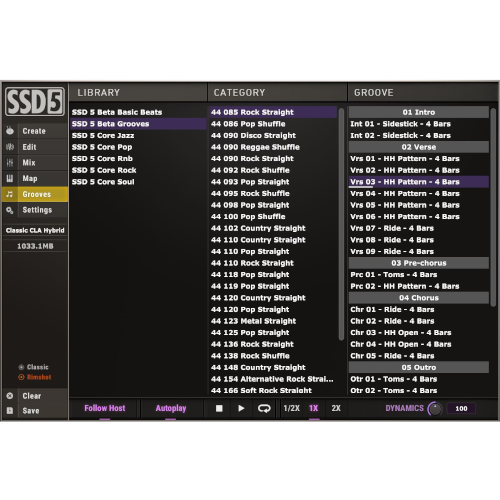
Task: Set tempo to 1X
Action: pos(314,408)
